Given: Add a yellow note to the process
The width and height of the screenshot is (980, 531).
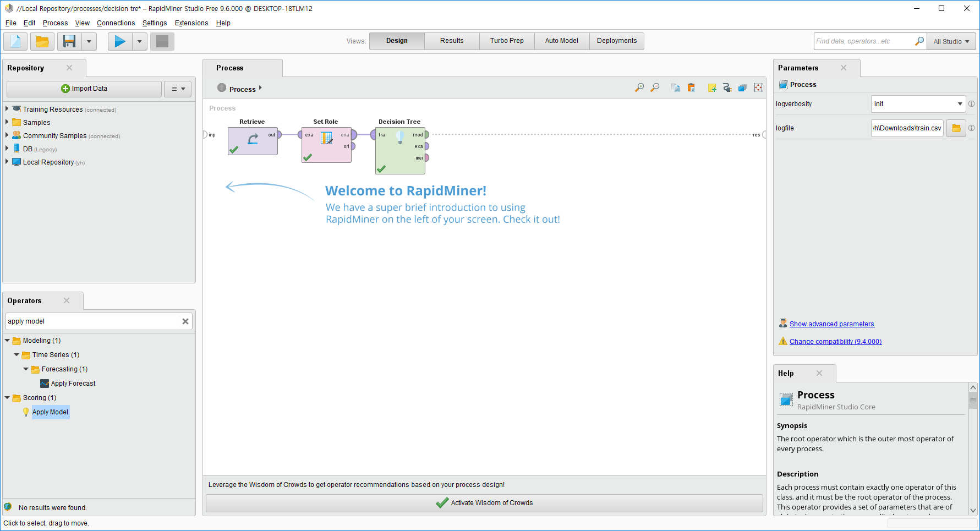Looking at the screenshot, I should [712, 87].
